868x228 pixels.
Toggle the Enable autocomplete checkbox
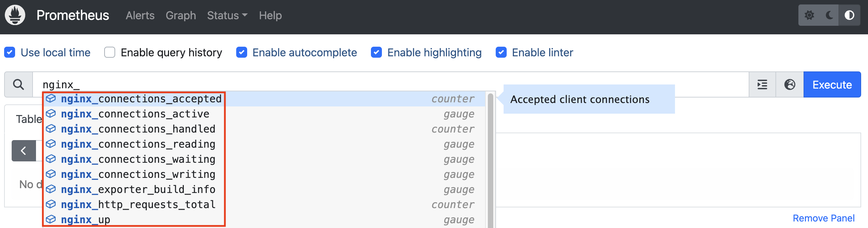[242, 53]
